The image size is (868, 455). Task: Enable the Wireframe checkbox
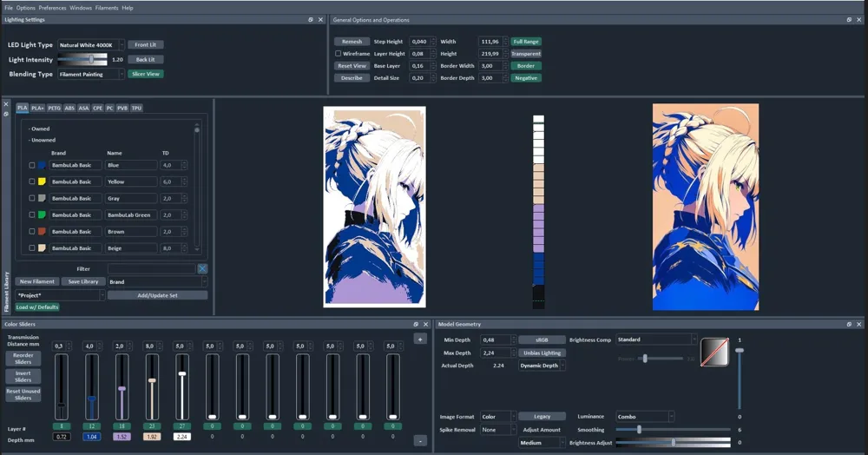pos(338,54)
